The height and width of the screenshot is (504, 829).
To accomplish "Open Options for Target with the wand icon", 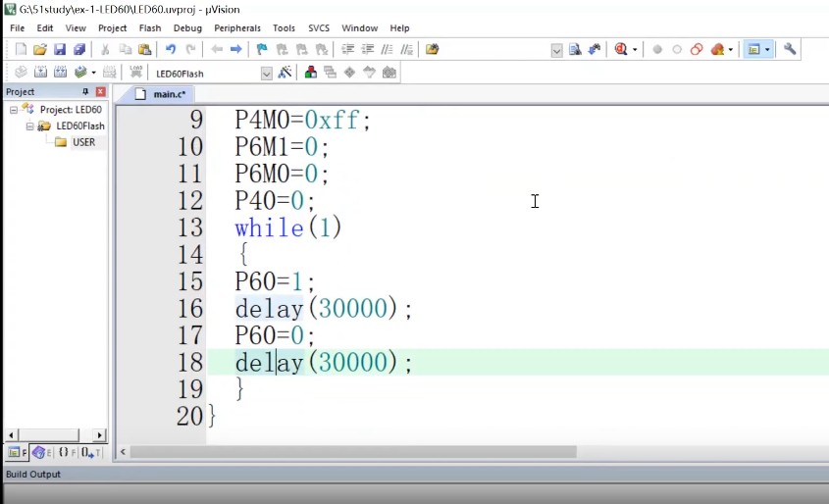I will 285,72.
